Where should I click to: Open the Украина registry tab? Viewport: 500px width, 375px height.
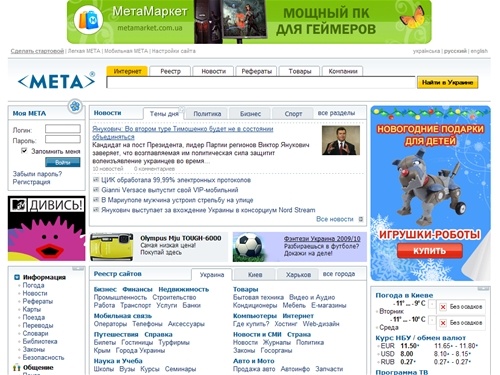coord(212,275)
